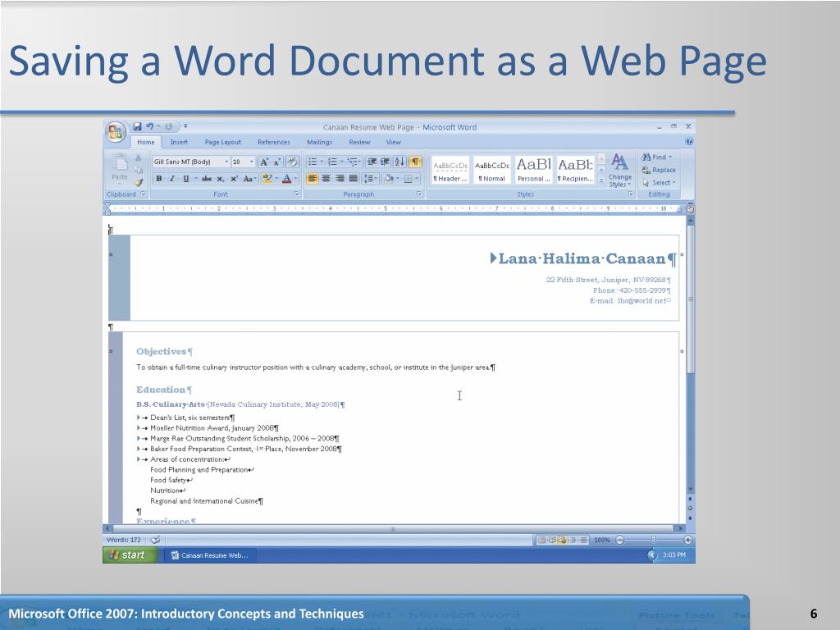
Task: Click the Bullets list icon
Action: 313,162
